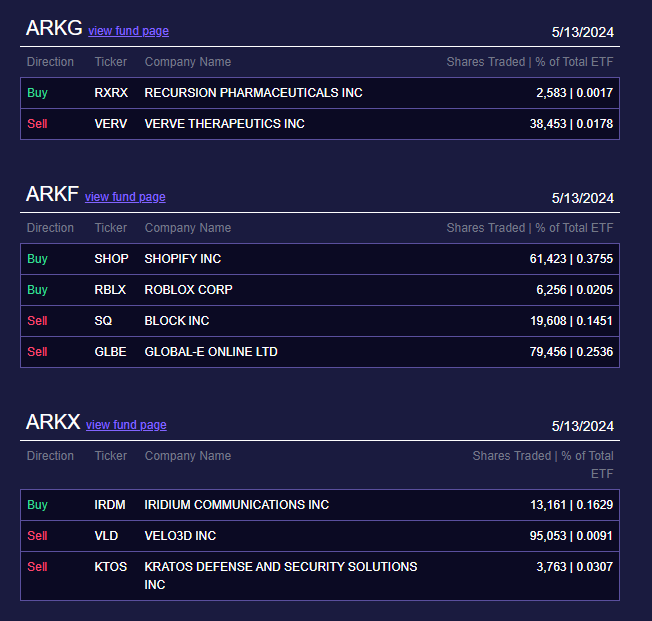This screenshot has height=621, width=652.
Task: Click ARKF Shares Traded column header
Action: click(x=530, y=228)
